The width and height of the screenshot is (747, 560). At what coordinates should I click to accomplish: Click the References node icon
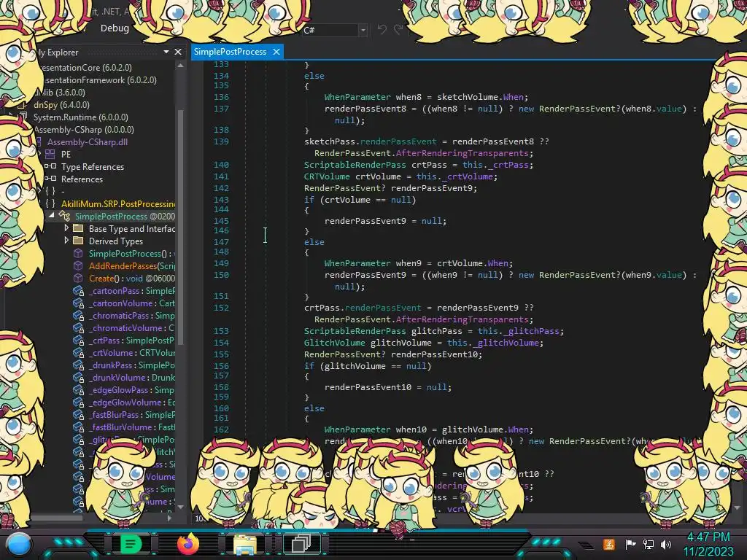click(x=50, y=179)
